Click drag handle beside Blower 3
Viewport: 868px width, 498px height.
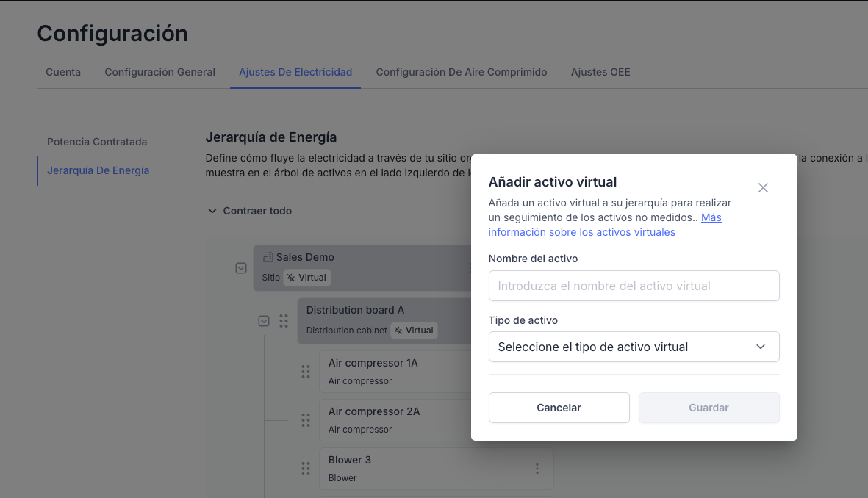point(306,469)
